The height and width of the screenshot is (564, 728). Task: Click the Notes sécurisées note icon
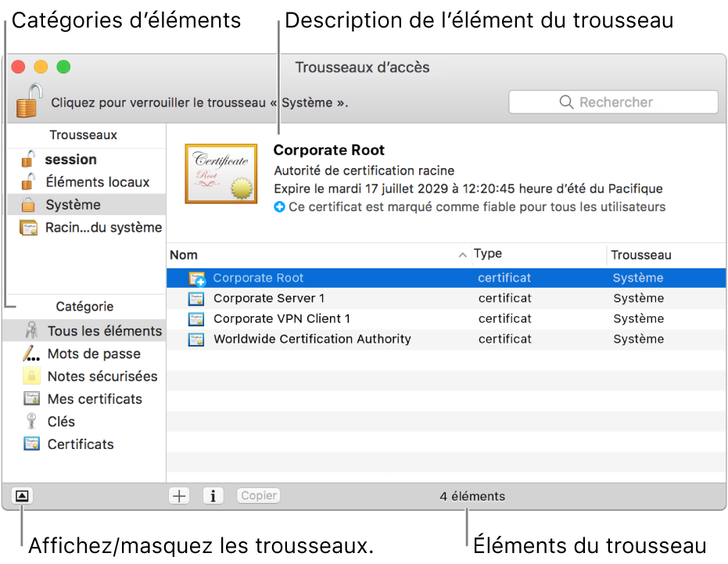coord(31,375)
